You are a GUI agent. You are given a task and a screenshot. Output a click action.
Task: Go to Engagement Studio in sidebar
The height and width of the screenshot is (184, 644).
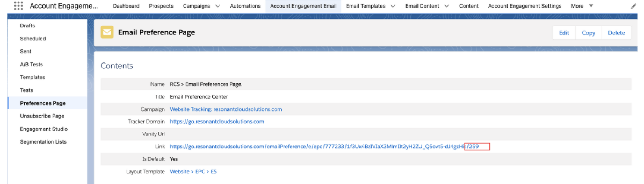44,129
